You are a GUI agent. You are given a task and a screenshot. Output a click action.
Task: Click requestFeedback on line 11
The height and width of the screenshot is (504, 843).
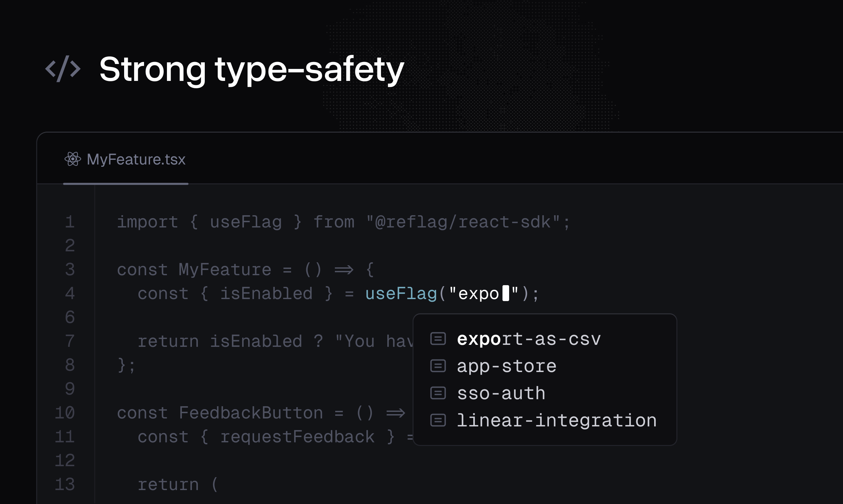[297, 437]
